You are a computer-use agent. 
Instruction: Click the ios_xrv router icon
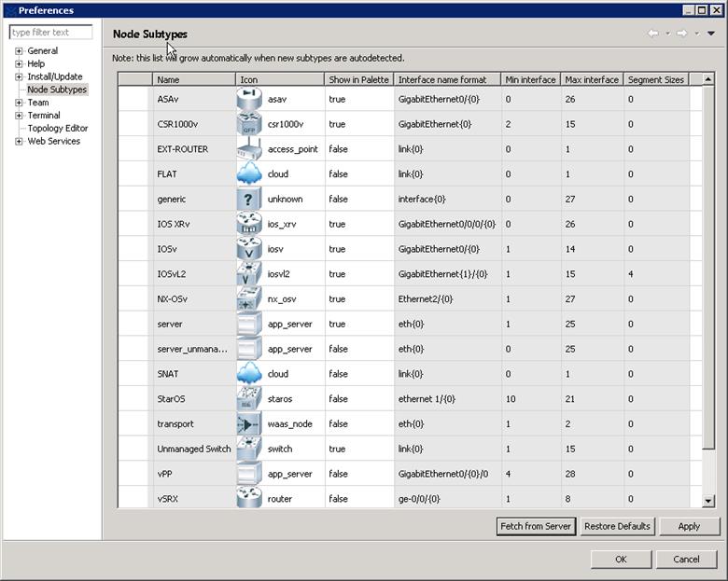coord(249,224)
